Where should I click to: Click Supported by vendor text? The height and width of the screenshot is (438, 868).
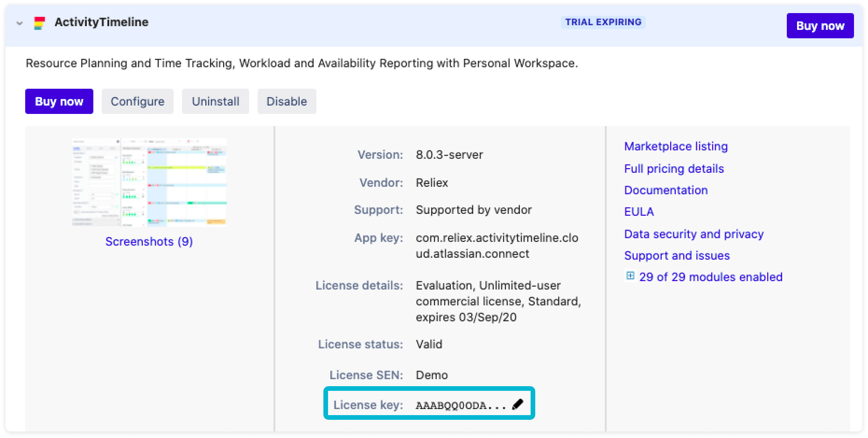tap(474, 210)
